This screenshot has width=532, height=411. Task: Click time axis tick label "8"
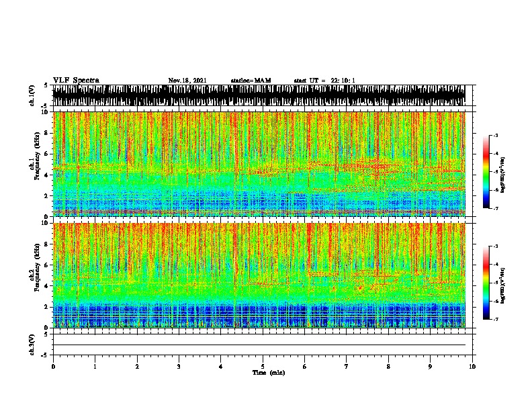[x=388, y=367]
